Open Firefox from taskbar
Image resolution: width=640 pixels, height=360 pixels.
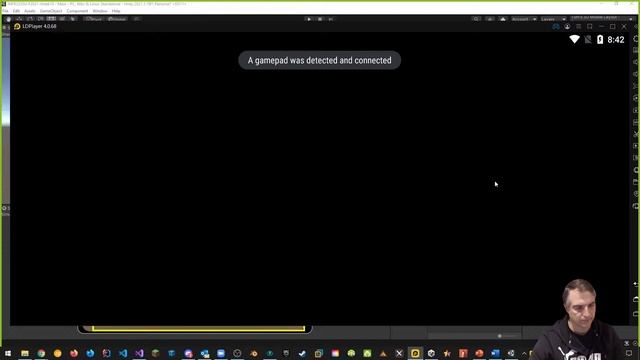point(74,353)
